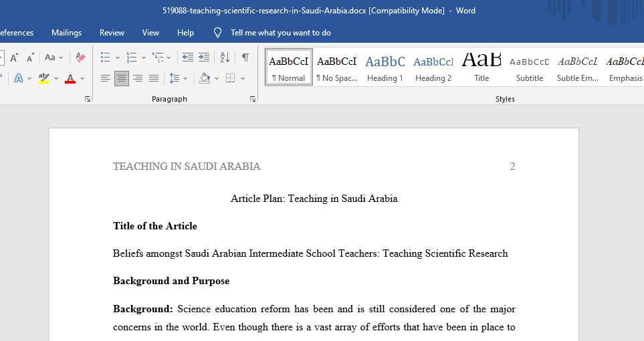Apply the No Spacing style
644x341 pixels.
[337, 67]
